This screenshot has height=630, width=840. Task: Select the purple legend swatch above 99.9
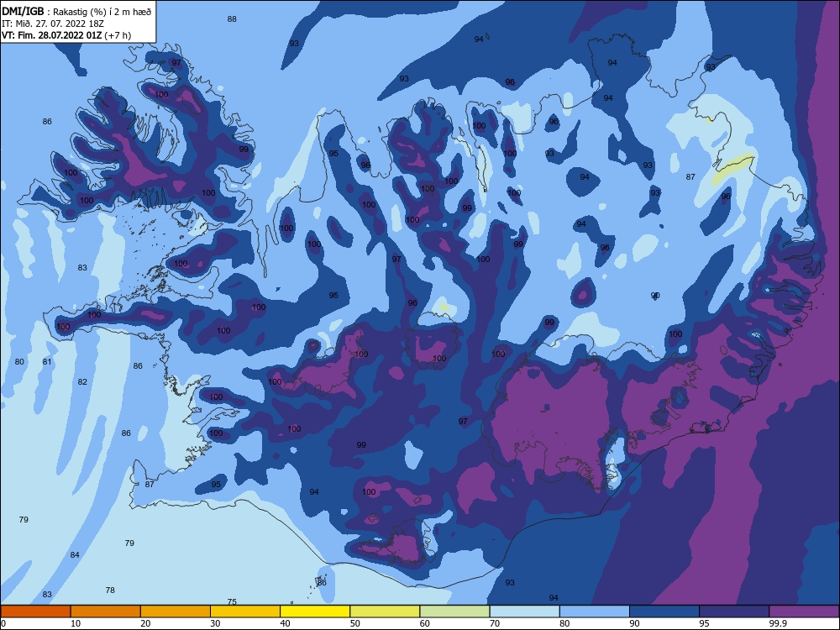[804, 612]
